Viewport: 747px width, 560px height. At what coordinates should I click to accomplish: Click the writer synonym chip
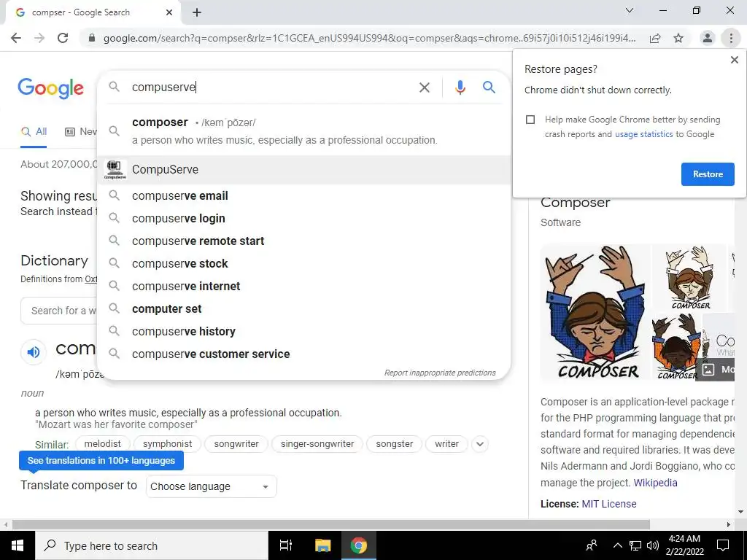point(447,444)
